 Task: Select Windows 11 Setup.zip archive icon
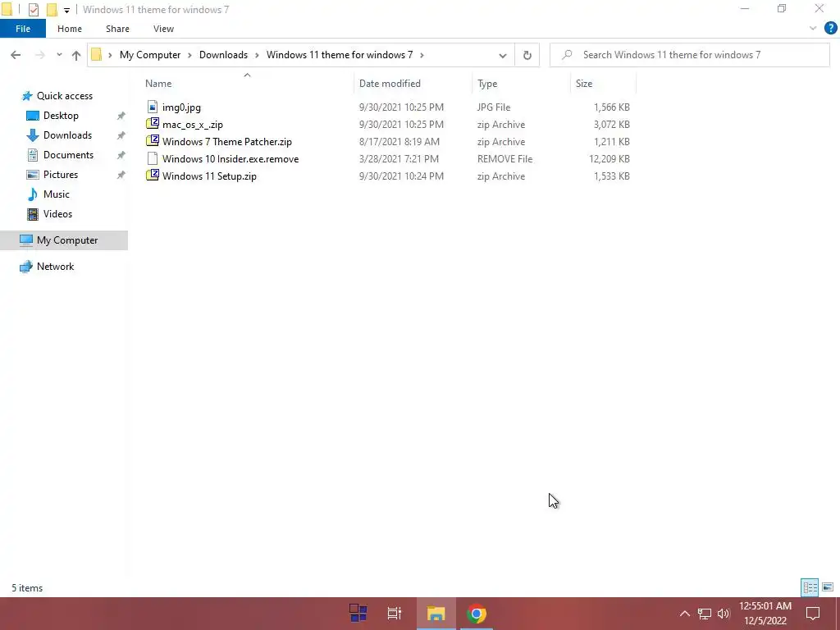point(153,176)
